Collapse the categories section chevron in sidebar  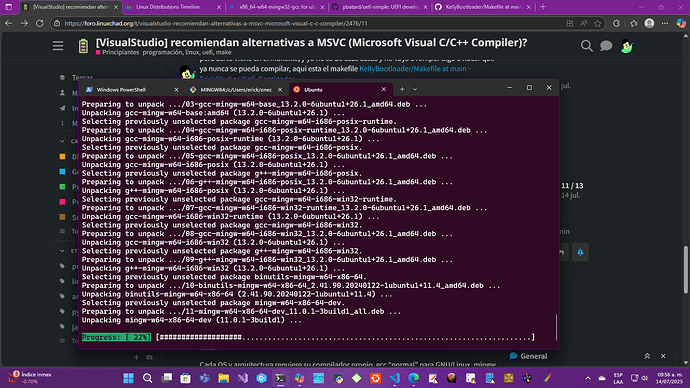[x=62, y=141]
